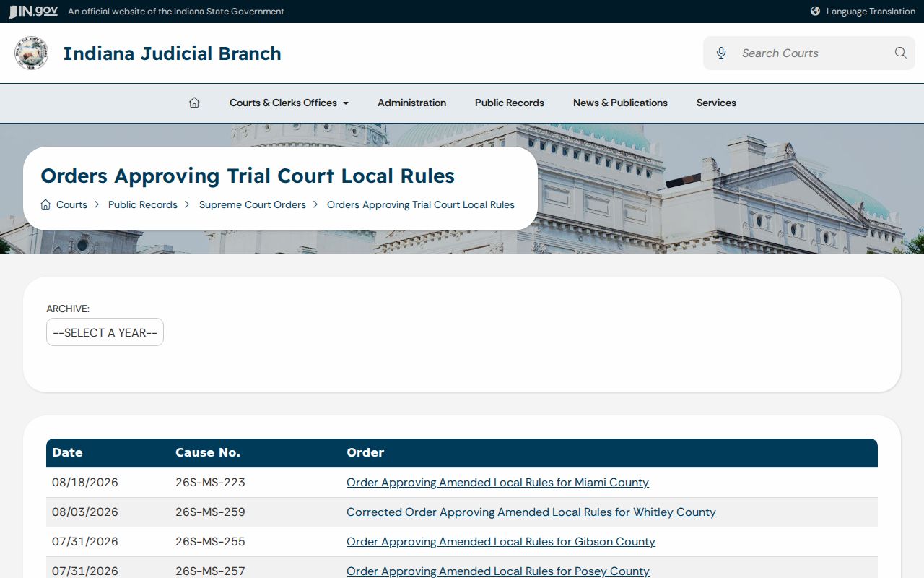Click the Date column header
This screenshot has width=924, height=578.
[67, 452]
